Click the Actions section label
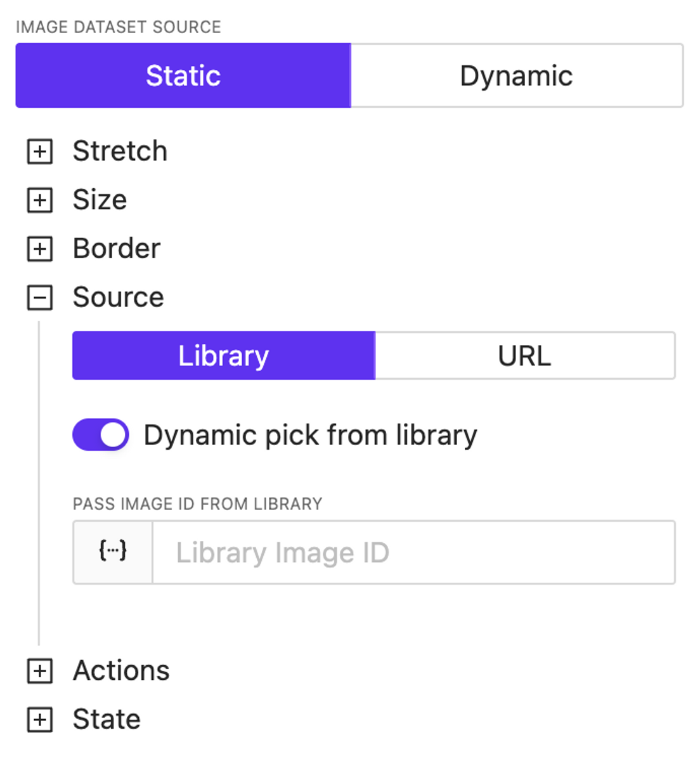Image resolution: width=700 pixels, height=761 pixels. pyautogui.click(x=121, y=671)
